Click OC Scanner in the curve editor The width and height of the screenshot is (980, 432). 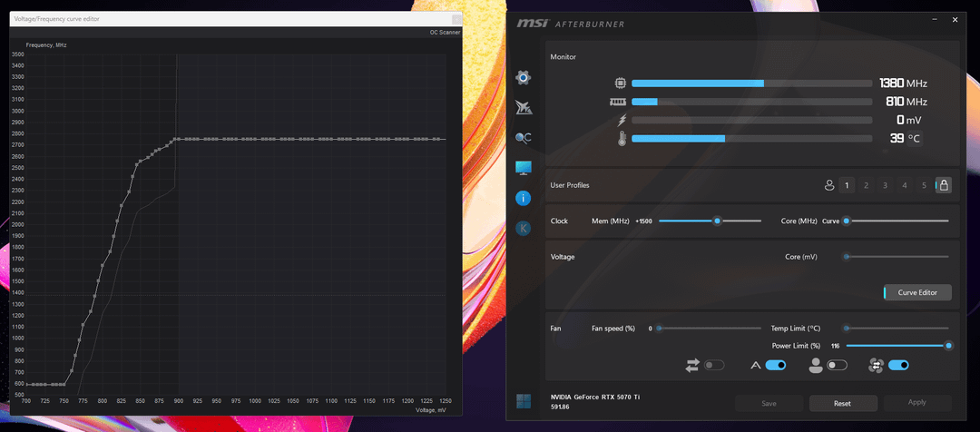pos(445,32)
